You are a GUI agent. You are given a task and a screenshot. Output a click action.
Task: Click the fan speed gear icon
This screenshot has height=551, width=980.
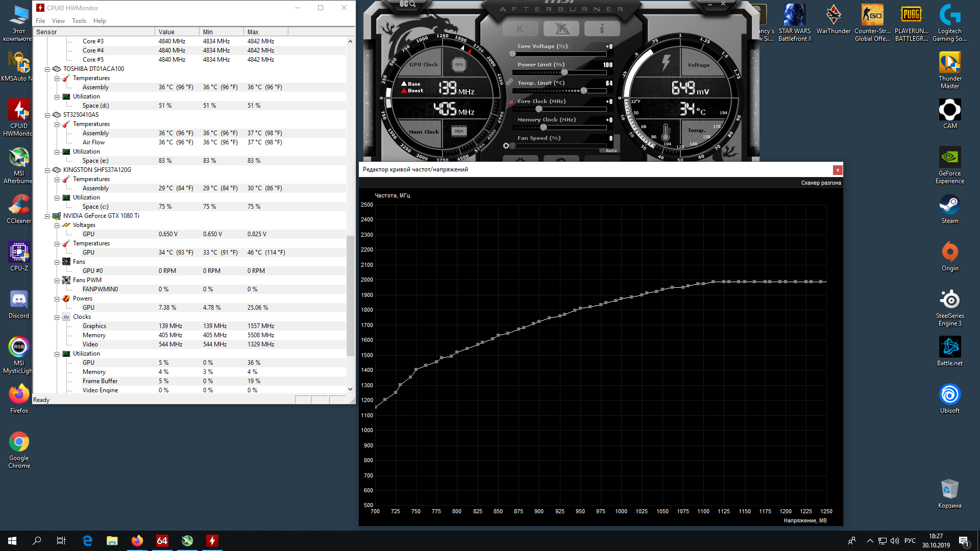pyautogui.click(x=506, y=146)
